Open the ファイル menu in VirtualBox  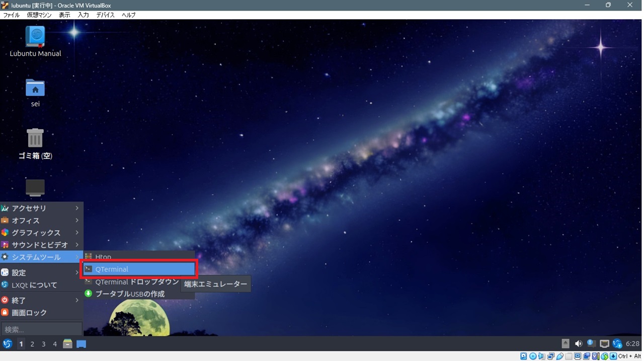click(x=11, y=15)
